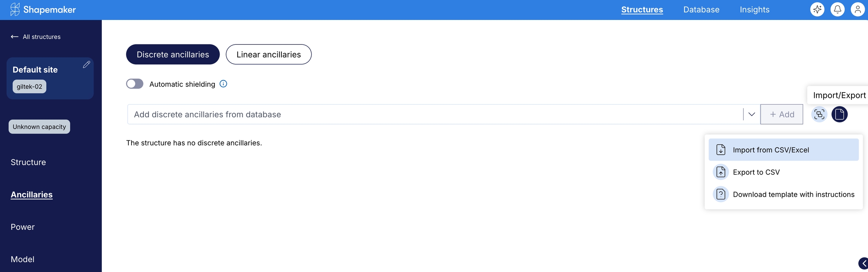Click the collapse arrow at bottom right

(x=863, y=263)
